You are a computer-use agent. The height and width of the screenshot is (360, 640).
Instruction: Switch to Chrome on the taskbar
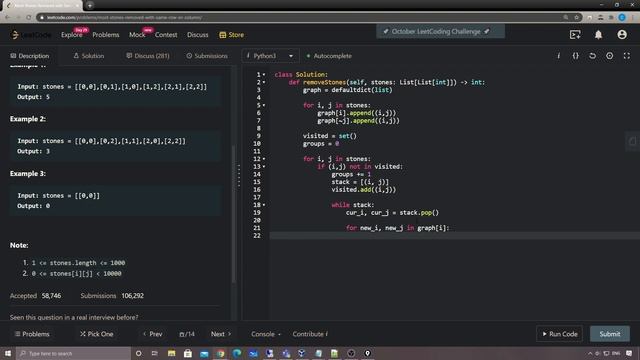(x=220, y=353)
